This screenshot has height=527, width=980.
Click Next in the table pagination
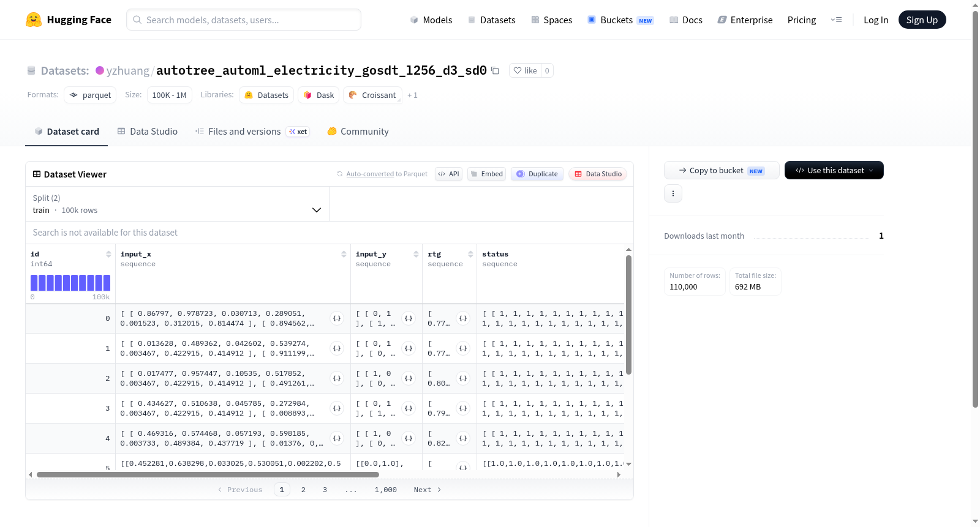pyautogui.click(x=428, y=490)
